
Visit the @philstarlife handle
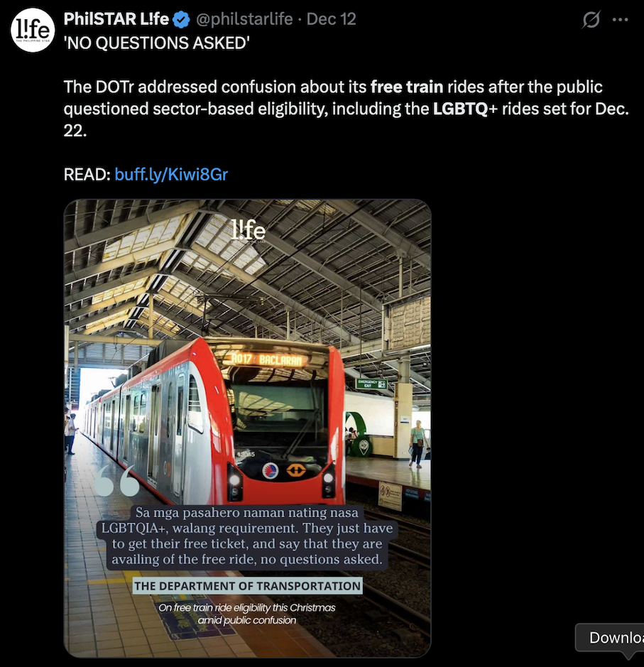(244, 19)
